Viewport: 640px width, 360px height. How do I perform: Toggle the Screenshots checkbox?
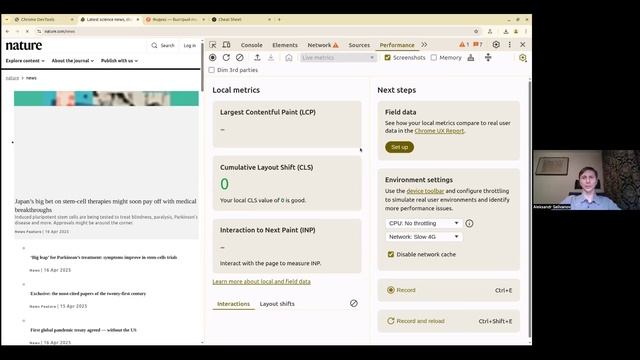(388, 58)
